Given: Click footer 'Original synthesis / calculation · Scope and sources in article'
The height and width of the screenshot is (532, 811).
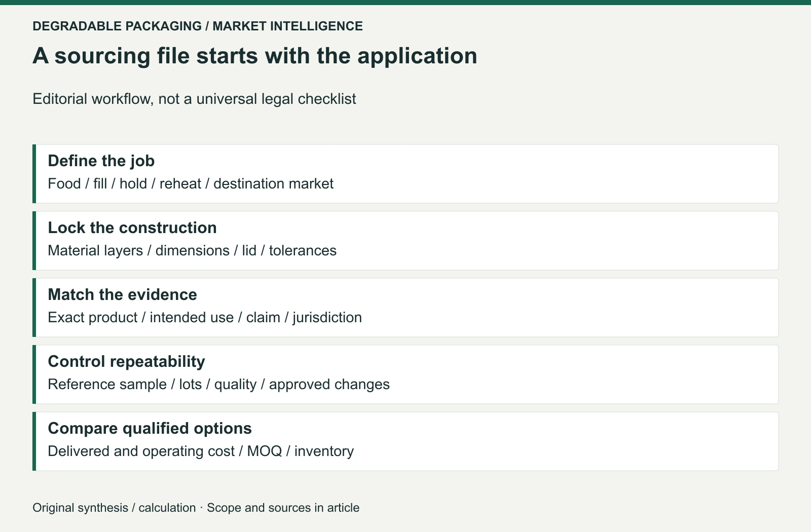Looking at the screenshot, I should coord(196,508).
